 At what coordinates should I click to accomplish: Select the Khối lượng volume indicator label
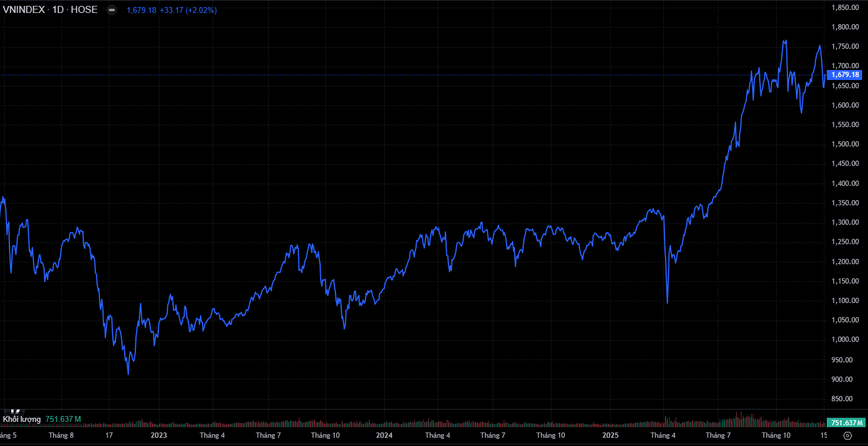[x=22, y=420]
